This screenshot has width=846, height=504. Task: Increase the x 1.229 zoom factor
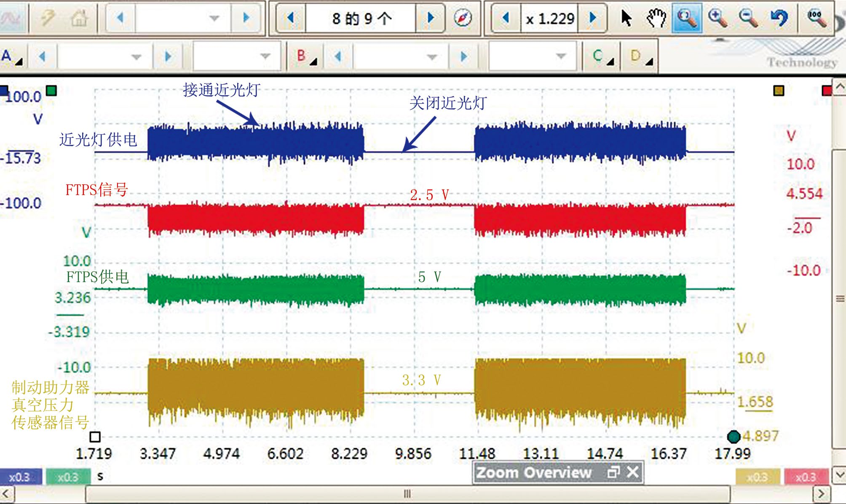(592, 18)
